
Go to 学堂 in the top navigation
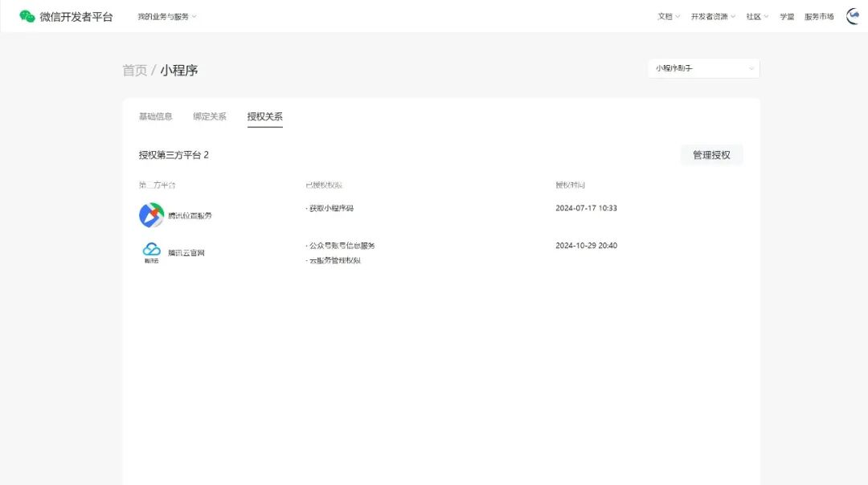click(787, 17)
